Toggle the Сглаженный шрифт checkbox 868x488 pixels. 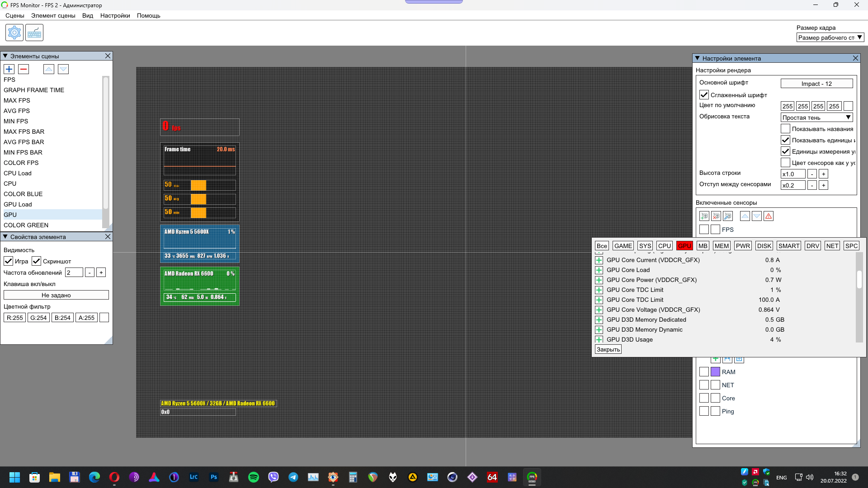[704, 95]
